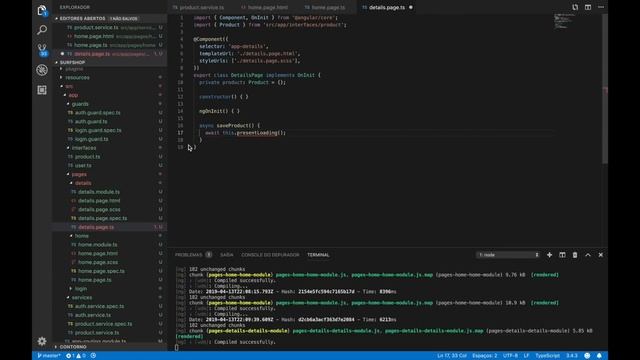The height and width of the screenshot is (360, 640).
Task: Click unsaved dot on details.page.ts tab
Action: point(411,7)
